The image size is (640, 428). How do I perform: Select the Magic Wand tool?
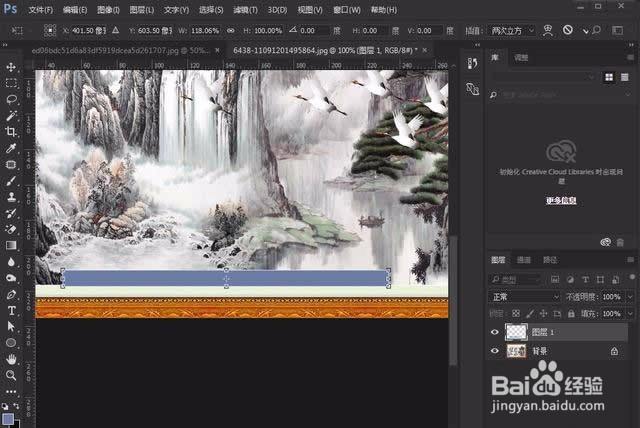11,115
